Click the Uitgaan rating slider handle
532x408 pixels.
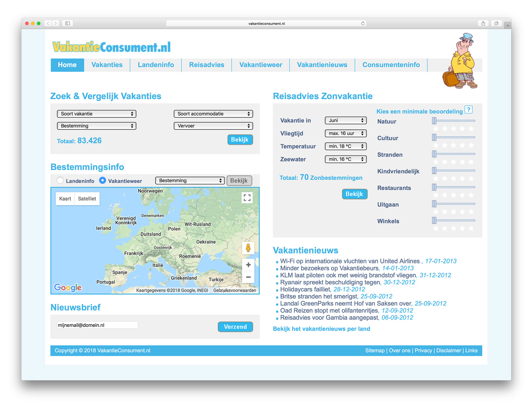(434, 204)
